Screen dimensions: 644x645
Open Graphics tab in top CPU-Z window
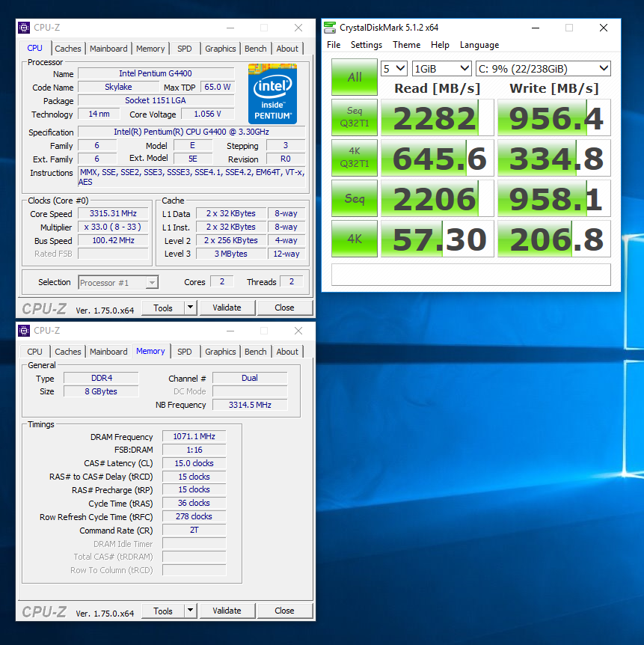click(221, 49)
